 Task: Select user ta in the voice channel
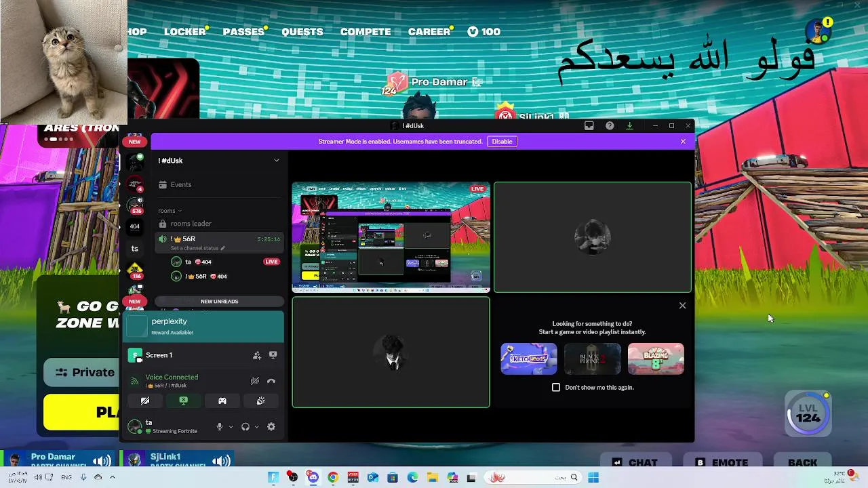(218, 262)
